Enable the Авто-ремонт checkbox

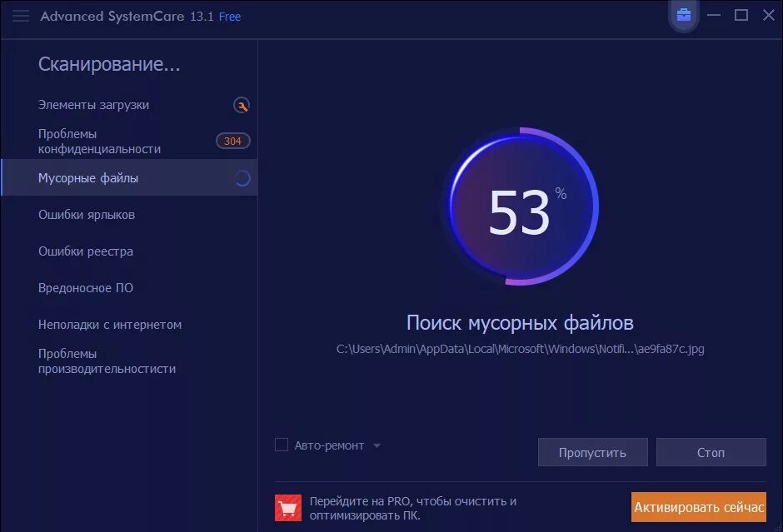pos(282,445)
